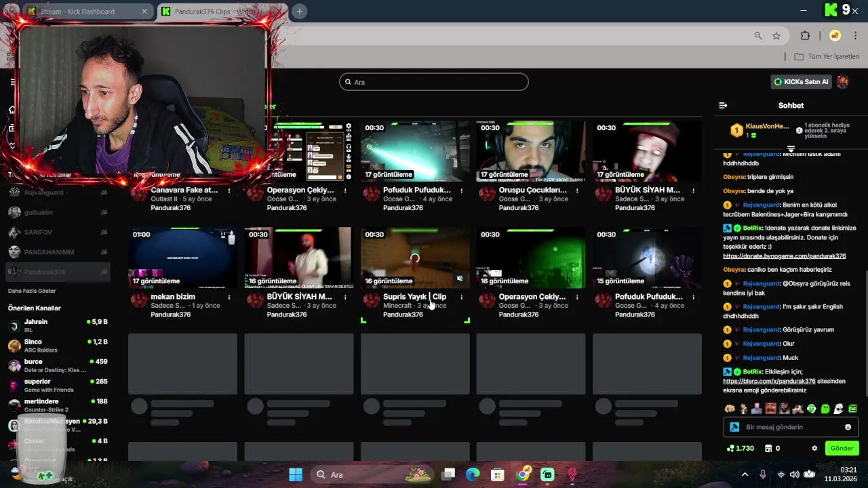Open Microsoft Edge from taskbar

pyautogui.click(x=473, y=474)
